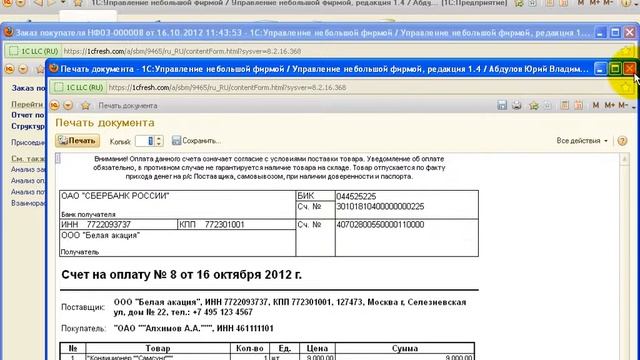The width and height of the screenshot is (640, 360).
Task: Click the Печать button
Action: coord(78,140)
